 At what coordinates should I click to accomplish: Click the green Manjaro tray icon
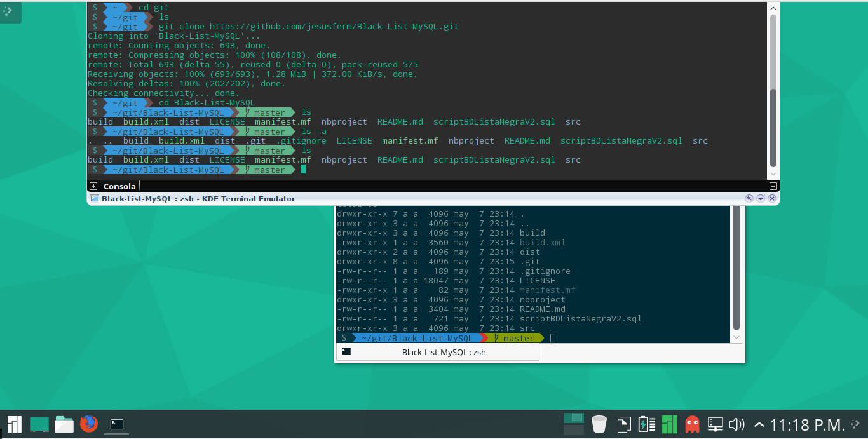(x=668, y=424)
